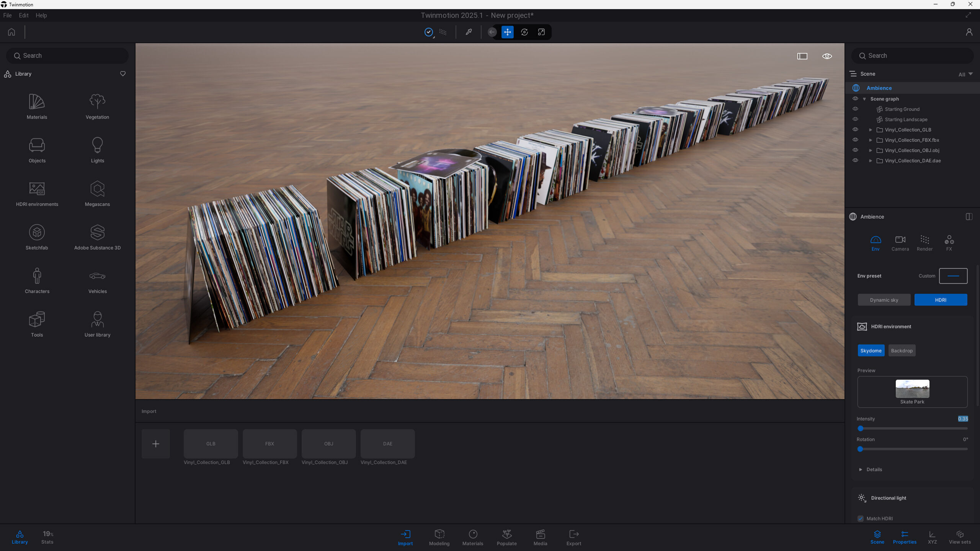Open the Objects library category

[x=37, y=150]
